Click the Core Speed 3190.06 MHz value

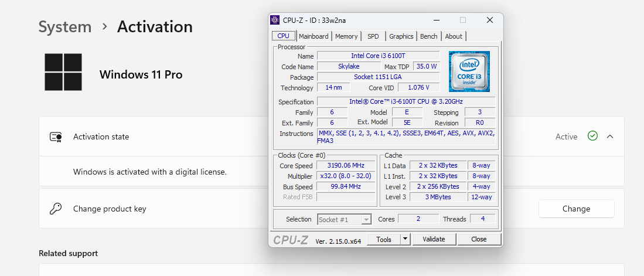click(345, 165)
